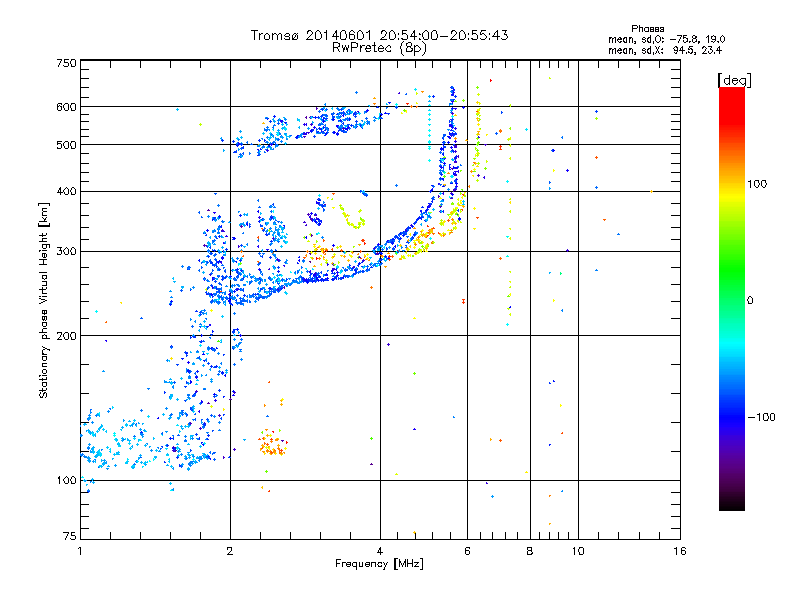Screen dimensions: 800x600
Task: Click the orange point cluster near 2.5 MHz, 115 km
Action: [x=272, y=443]
